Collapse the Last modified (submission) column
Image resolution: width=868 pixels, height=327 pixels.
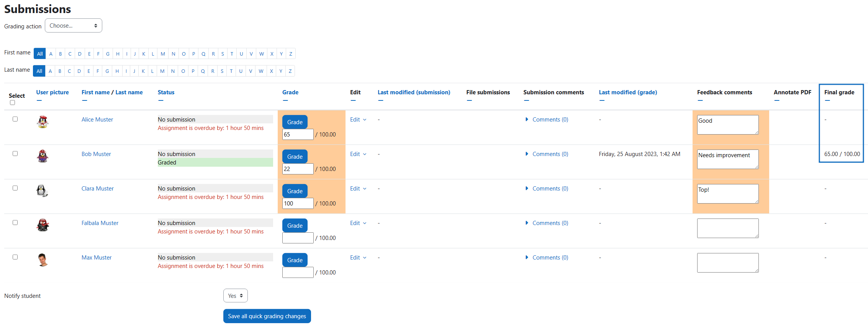click(x=380, y=100)
